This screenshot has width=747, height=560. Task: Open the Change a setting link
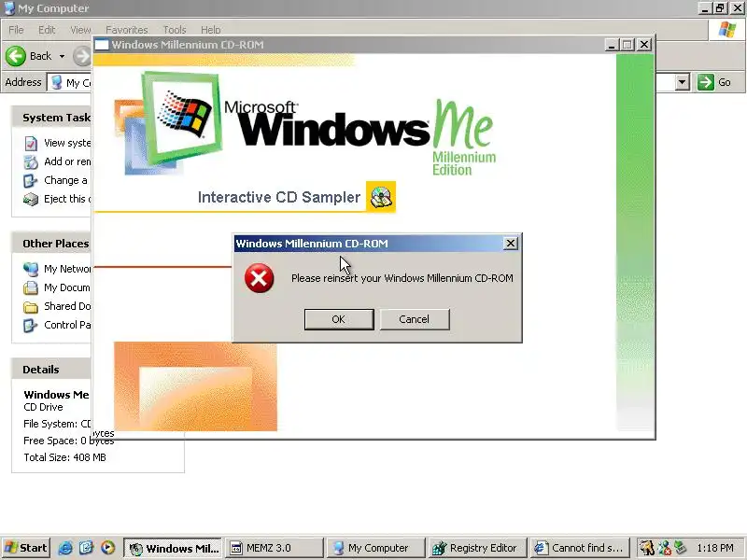pyautogui.click(x=65, y=180)
